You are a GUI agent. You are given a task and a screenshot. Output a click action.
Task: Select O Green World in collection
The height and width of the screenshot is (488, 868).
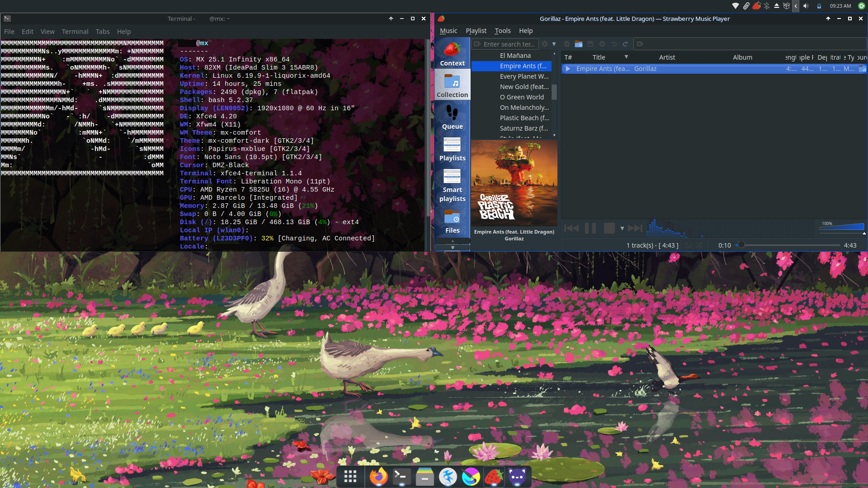521,97
